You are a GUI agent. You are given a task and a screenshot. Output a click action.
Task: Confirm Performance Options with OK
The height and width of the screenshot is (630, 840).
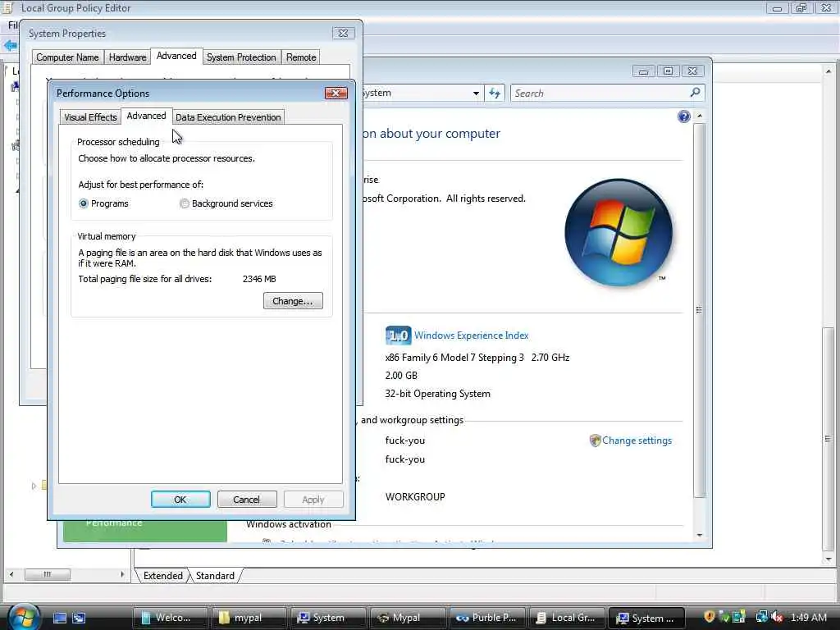click(180, 500)
